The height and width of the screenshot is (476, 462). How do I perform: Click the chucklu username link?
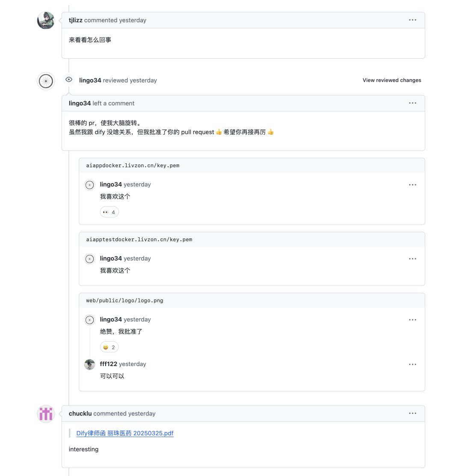pyautogui.click(x=80, y=414)
